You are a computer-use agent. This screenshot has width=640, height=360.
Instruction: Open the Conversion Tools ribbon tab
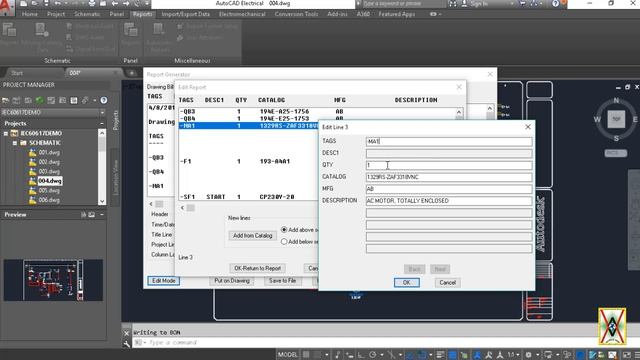[x=296, y=14]
